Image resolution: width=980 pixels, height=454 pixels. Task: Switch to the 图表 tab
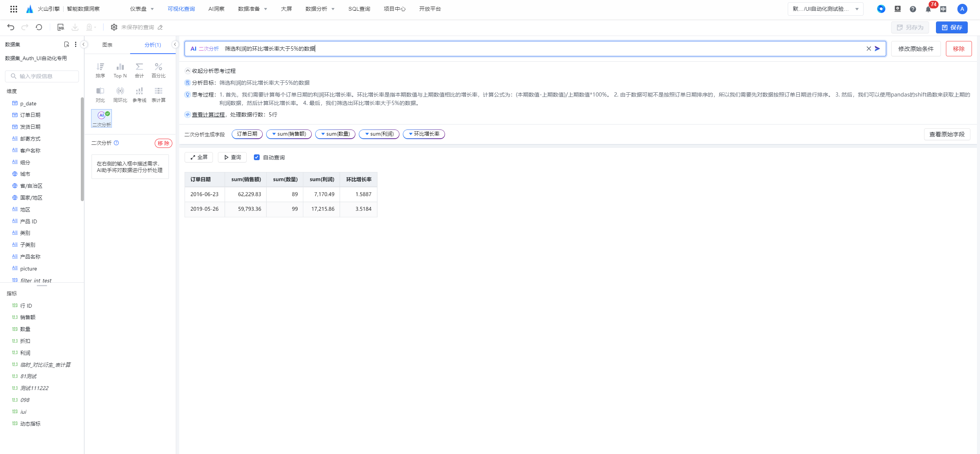107,45
